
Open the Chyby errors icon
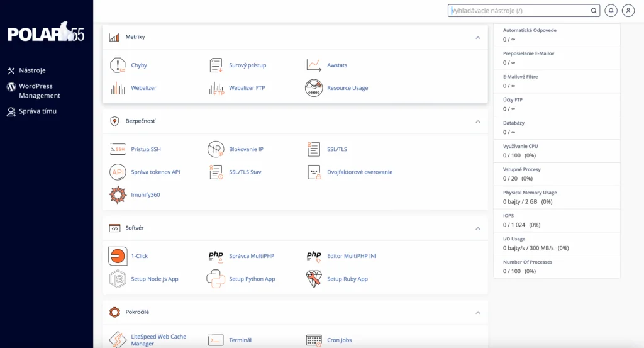pyautogui.click(x=118, y=65)
